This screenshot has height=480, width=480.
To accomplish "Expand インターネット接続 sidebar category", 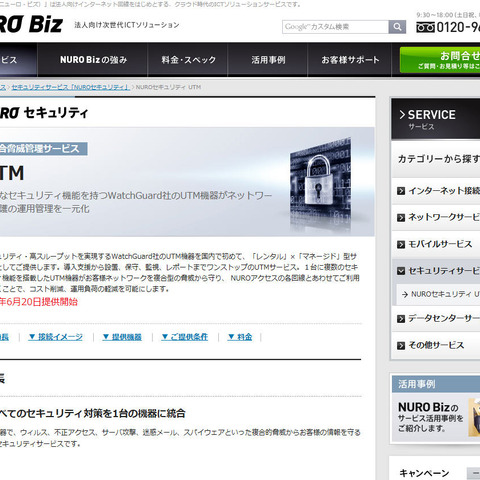I will [x=436, y=191].
